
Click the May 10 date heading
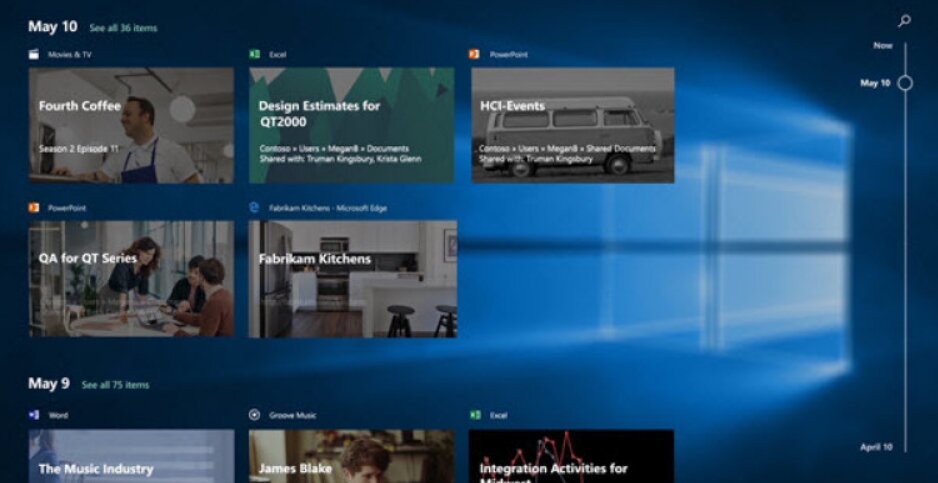click(x=53, y=26)
